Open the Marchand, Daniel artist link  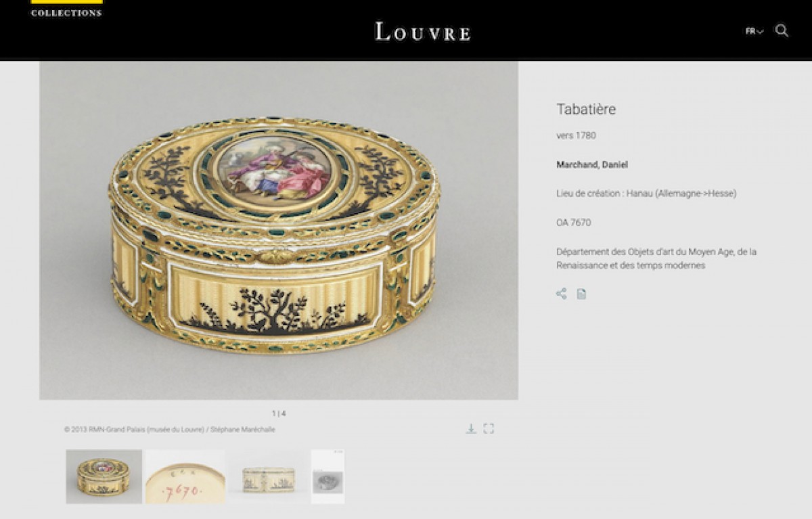(592, 164)
